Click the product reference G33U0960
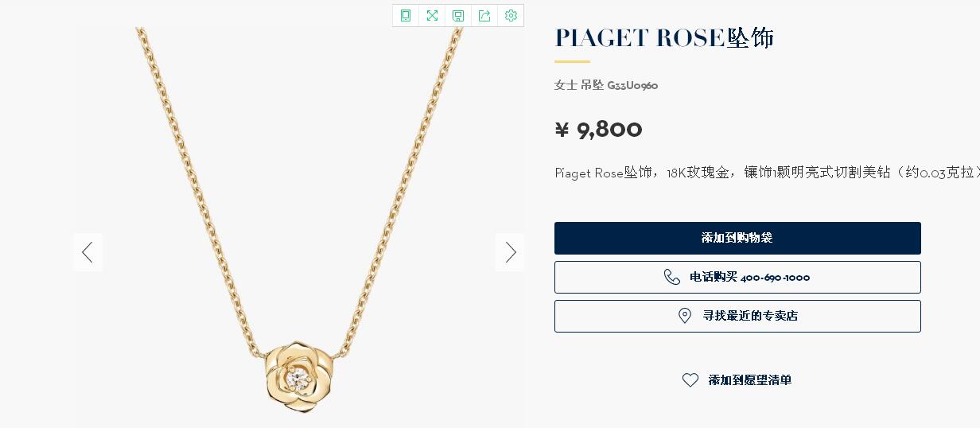The width and height of the screenshot is (980, 428). 632,85
